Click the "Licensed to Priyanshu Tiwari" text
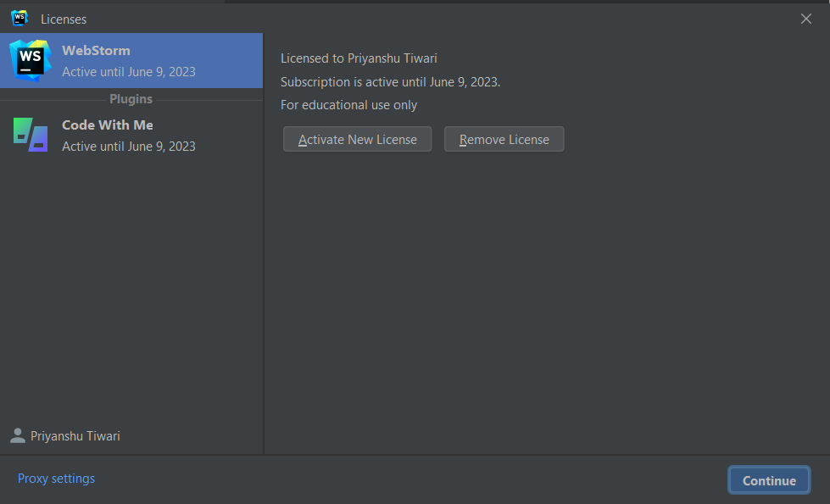Viewport: 830px width, 504px height. [359, 58]
